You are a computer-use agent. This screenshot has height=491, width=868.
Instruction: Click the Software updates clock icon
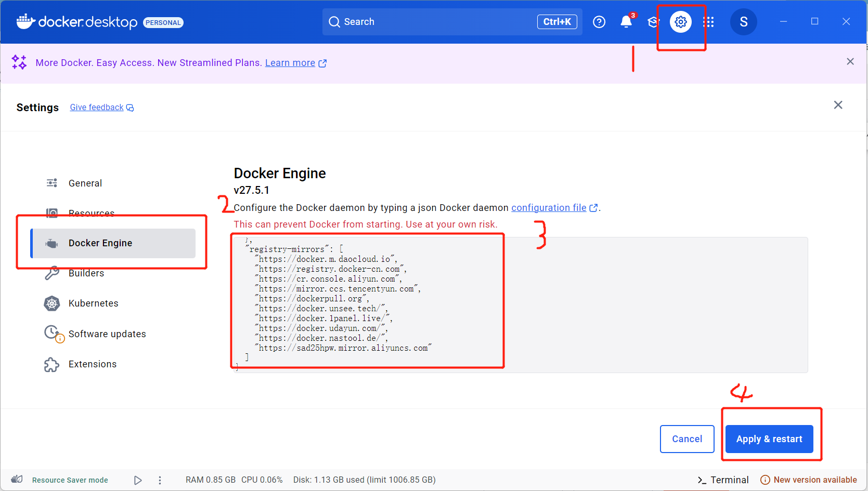click(x=54, y=334)
